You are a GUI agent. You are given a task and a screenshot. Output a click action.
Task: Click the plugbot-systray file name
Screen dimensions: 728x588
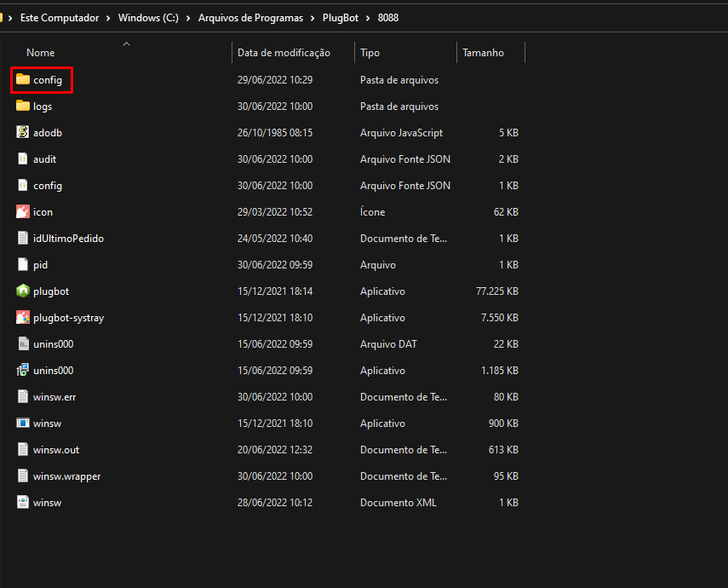(x=69, y=318)
